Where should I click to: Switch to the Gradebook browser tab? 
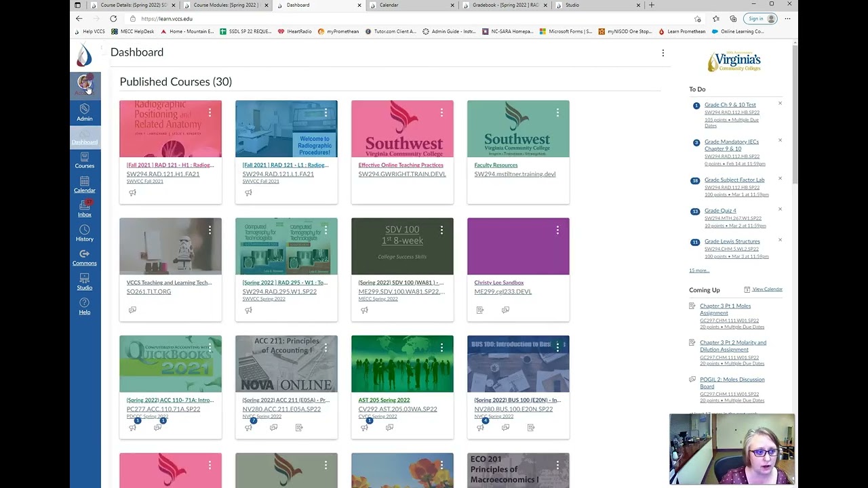click(505, 5)
